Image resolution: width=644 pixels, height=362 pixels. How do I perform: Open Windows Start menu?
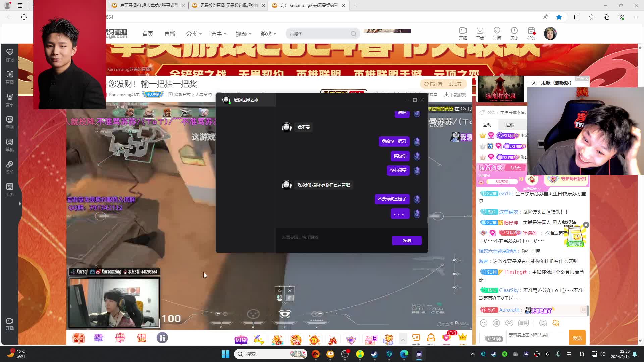[x=225, y=354]
